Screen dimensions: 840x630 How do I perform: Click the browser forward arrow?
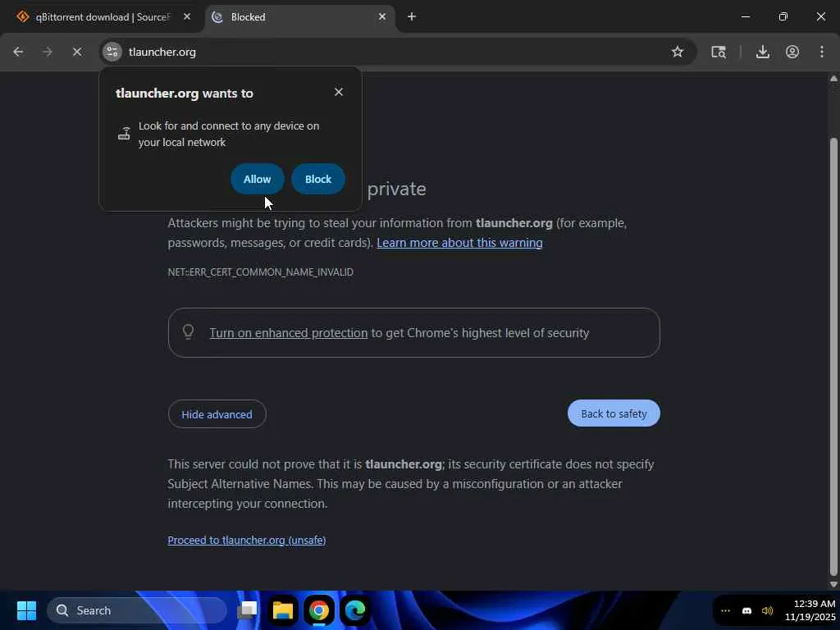tap(48, 52)
